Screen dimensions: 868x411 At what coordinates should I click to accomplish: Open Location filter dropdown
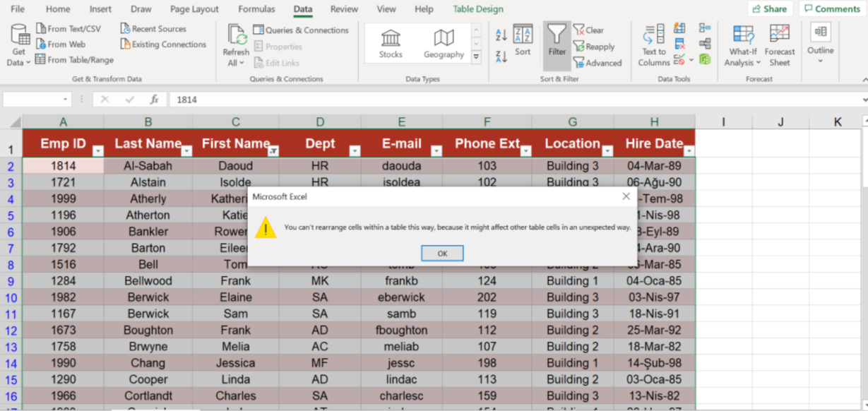[607, 150]
